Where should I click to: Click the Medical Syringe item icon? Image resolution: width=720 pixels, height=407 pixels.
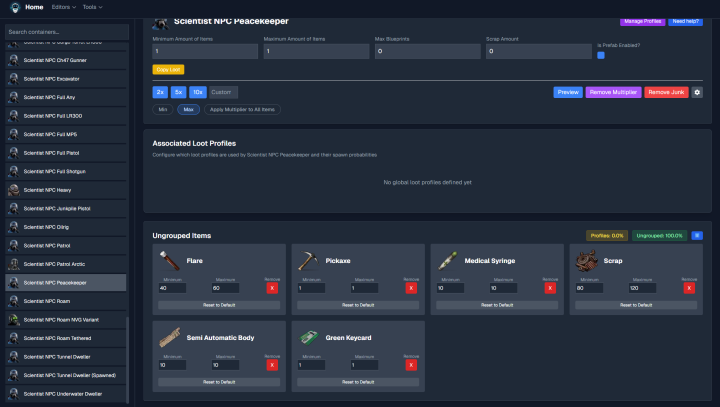[x=447, y=260]
